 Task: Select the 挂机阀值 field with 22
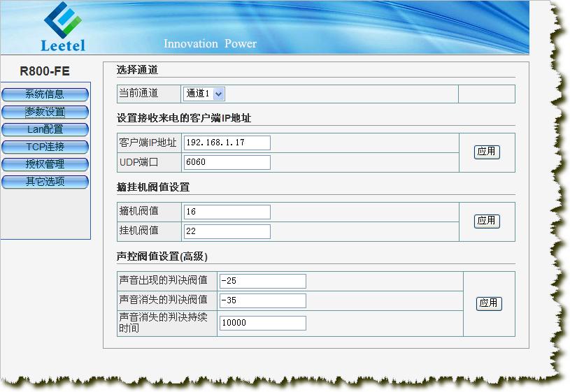tap(227, 231)
